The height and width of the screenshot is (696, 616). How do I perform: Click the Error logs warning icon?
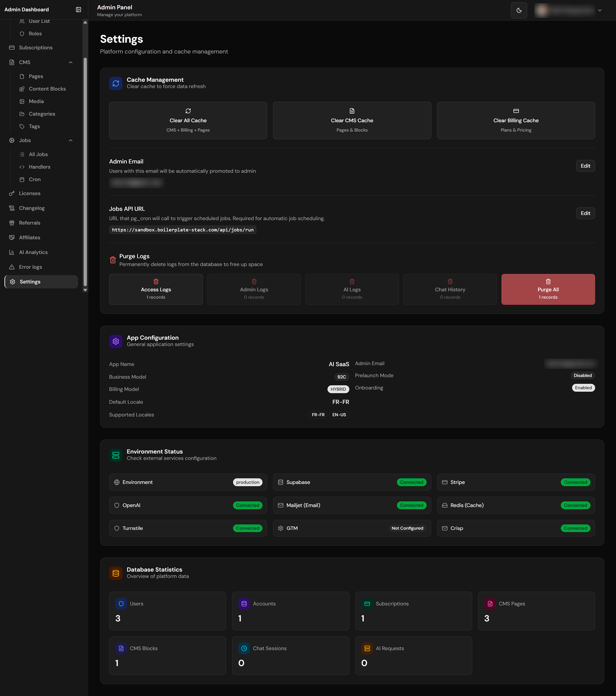point(12,267)
